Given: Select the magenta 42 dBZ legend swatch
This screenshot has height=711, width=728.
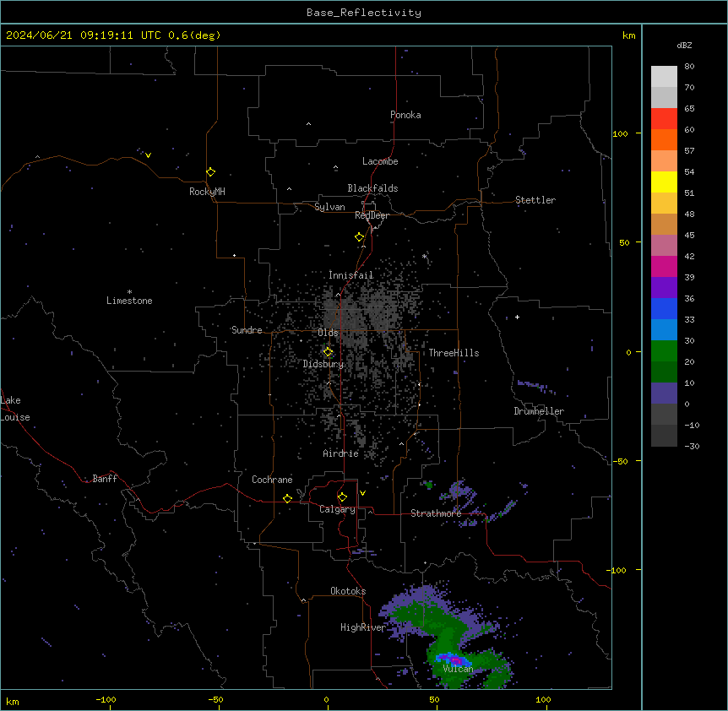Looking at the screenshot, I should pyautogui.click(x=664, y=266).
